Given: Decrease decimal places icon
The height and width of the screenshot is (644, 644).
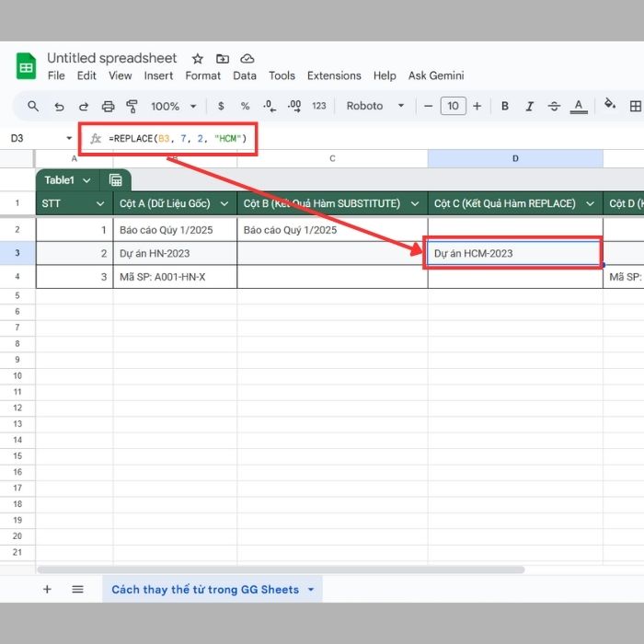Looking at the screenshot, I should pyautogui.click(x=270, y=106).
